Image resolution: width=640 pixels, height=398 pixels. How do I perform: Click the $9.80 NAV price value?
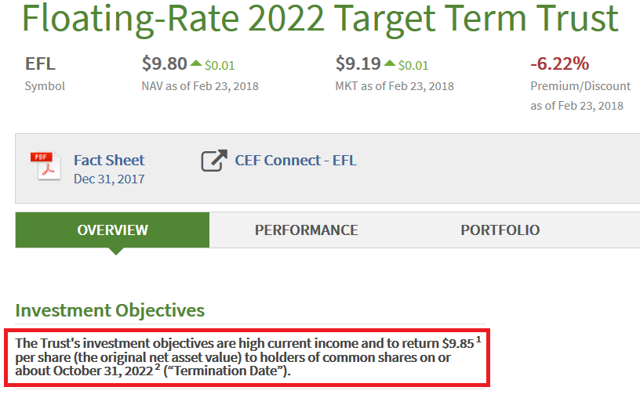[x=164, y=64]
